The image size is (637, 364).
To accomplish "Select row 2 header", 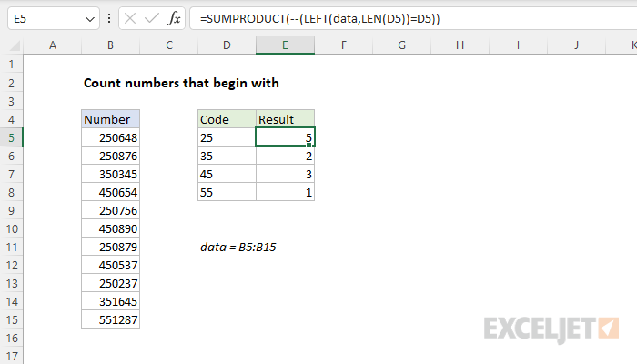I will (x=11, y=84).
